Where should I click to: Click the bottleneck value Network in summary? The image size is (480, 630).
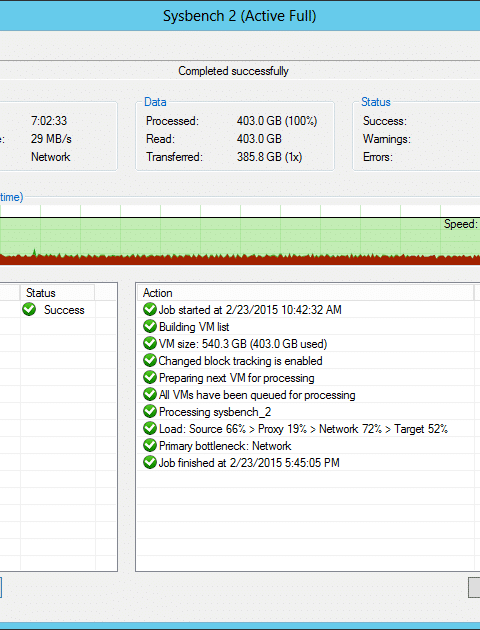point(51,157)
